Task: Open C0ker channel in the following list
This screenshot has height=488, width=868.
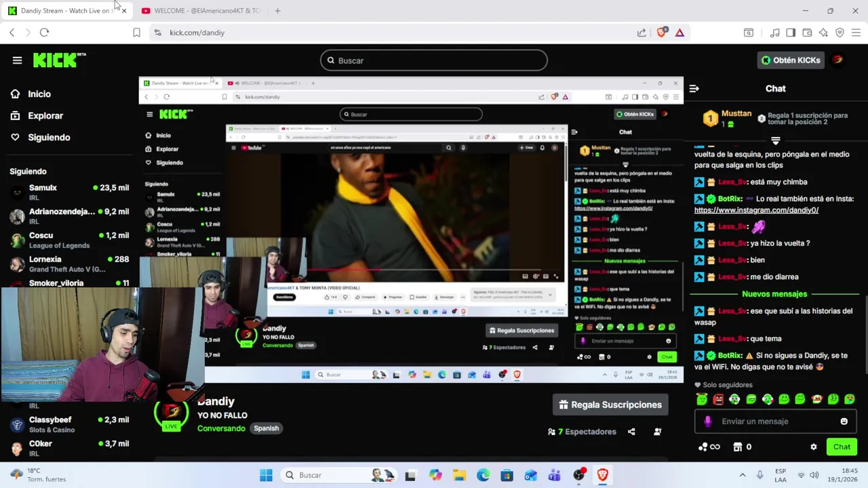Action: 68,448
